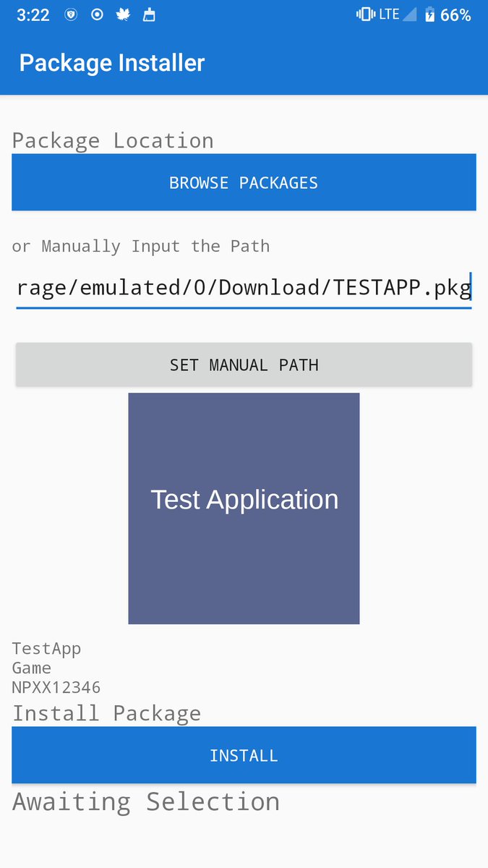Tap the NPXX12346 package ID text
The width and height of the screenshot is (488, 868).
tap(56, 687)
